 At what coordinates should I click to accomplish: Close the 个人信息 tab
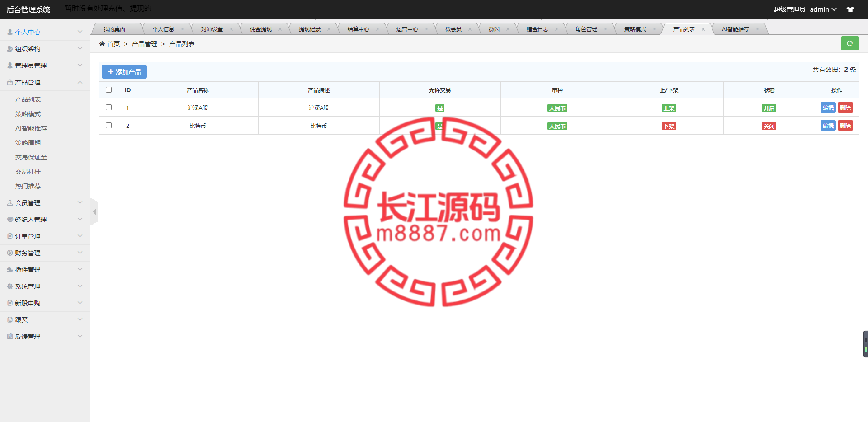tap(182, 29)
